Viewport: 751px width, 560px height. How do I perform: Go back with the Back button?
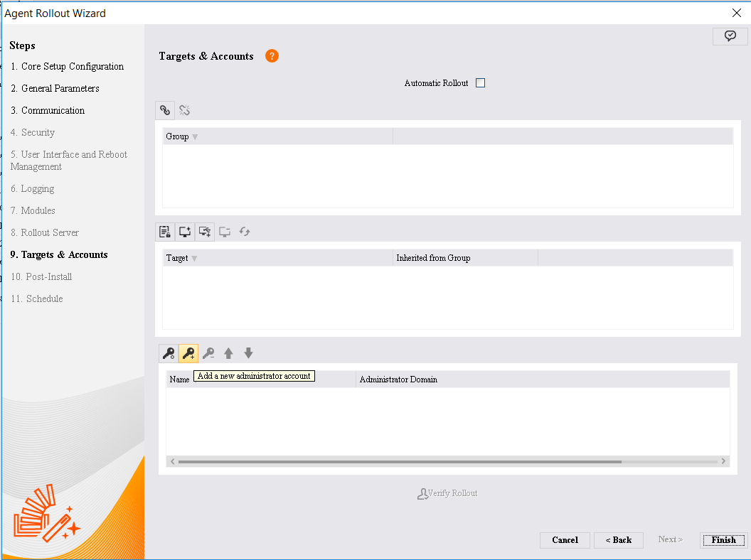[618, 540]
